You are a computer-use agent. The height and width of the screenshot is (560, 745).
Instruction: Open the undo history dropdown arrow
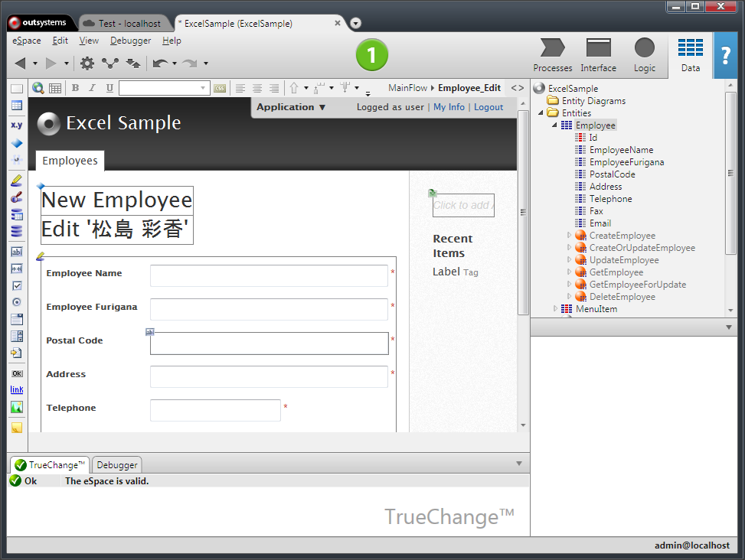tap(175, 63)
